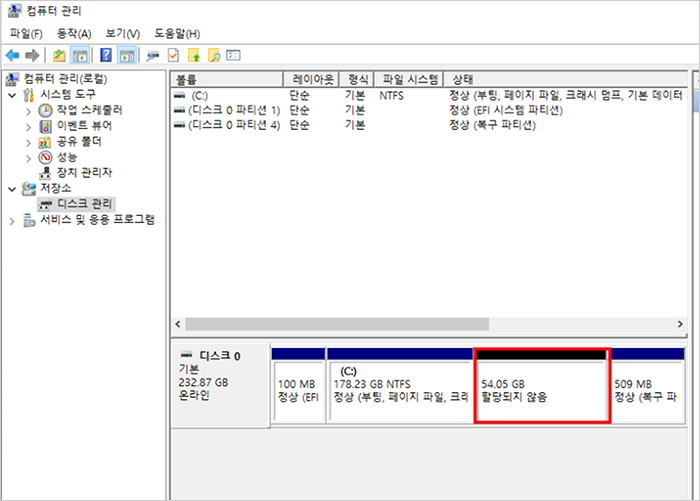Open the 동작(A) menu
Viewport: 700px width, 501px height.
[x=74, y=33]
